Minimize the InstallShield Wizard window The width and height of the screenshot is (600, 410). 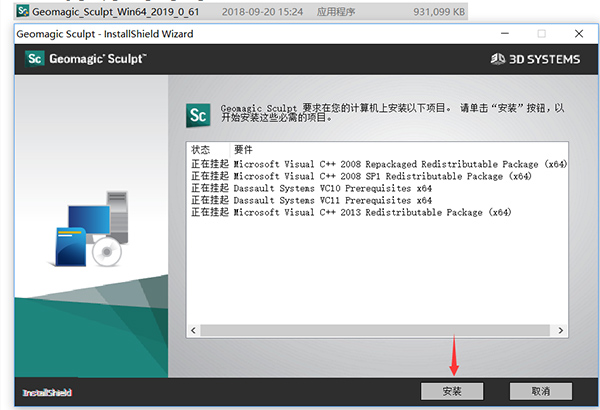coord(505,34)
